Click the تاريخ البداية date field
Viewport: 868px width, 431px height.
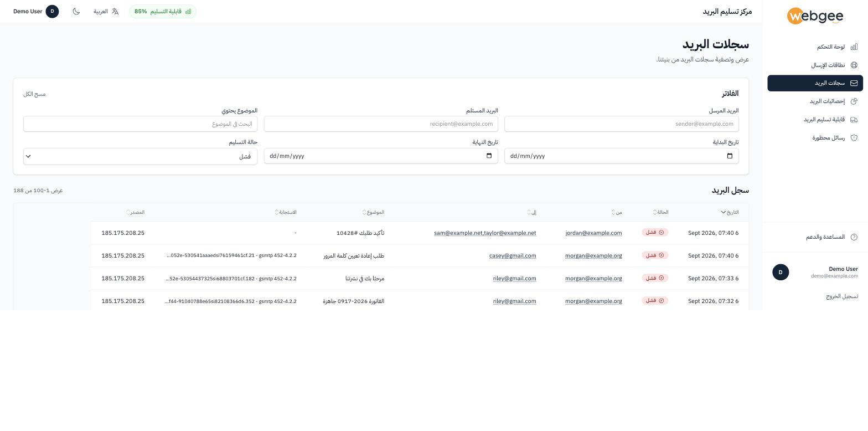[x=622, y=156]
